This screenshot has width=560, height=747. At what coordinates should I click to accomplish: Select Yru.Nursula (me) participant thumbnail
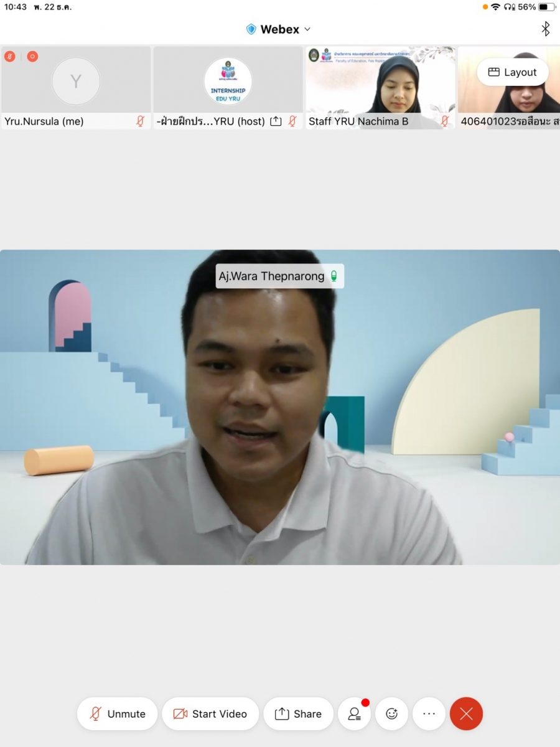[76, 81]
